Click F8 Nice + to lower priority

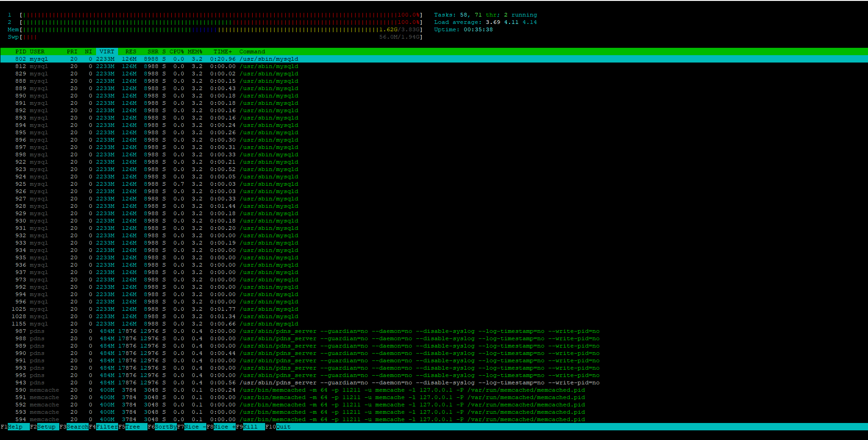coord(221,427)
